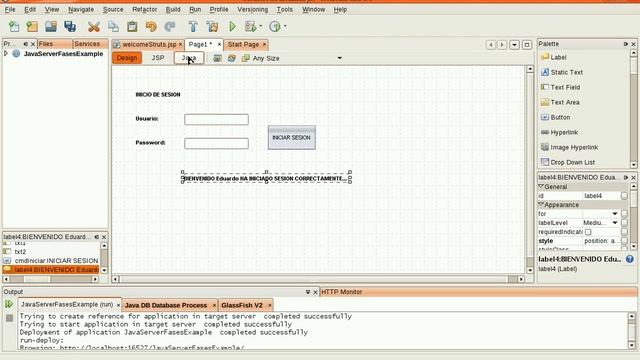This screenshot has height=360, width=640.
Task: Switch to the Design view
Action: tap(127, 58)
